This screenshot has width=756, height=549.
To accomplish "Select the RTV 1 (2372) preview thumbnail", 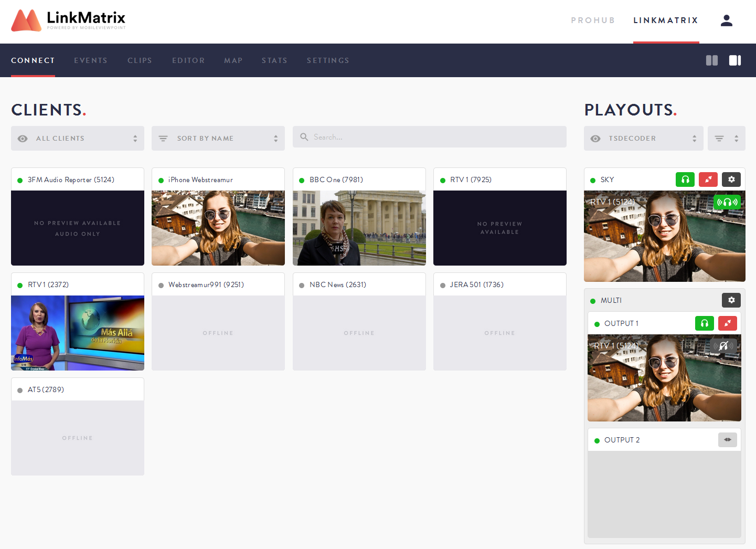I will [x=78, y=333].
